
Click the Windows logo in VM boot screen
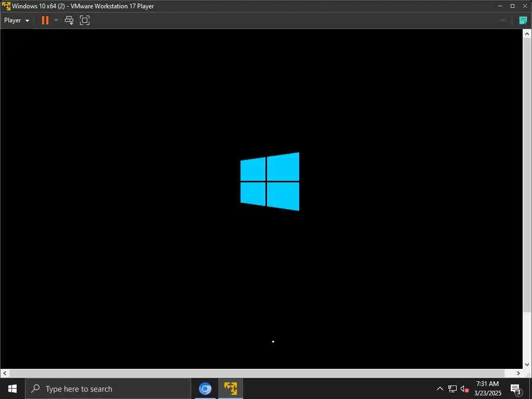click(x=270, y=181)
